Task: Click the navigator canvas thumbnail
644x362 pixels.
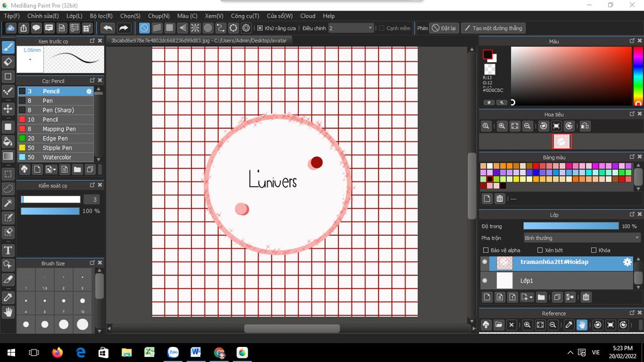Action: coord(562,141)
